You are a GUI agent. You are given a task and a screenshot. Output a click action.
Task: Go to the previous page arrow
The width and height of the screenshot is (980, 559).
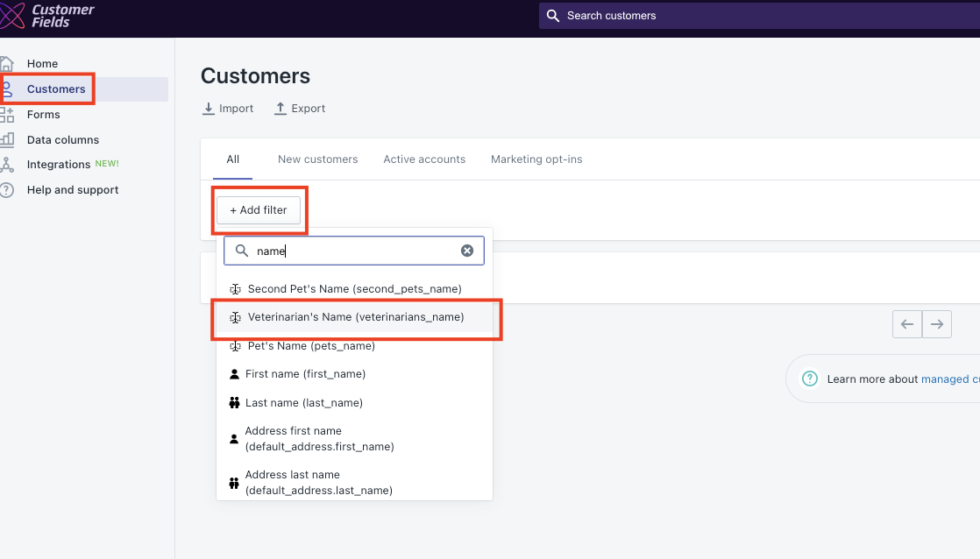[x=907, y=324]
